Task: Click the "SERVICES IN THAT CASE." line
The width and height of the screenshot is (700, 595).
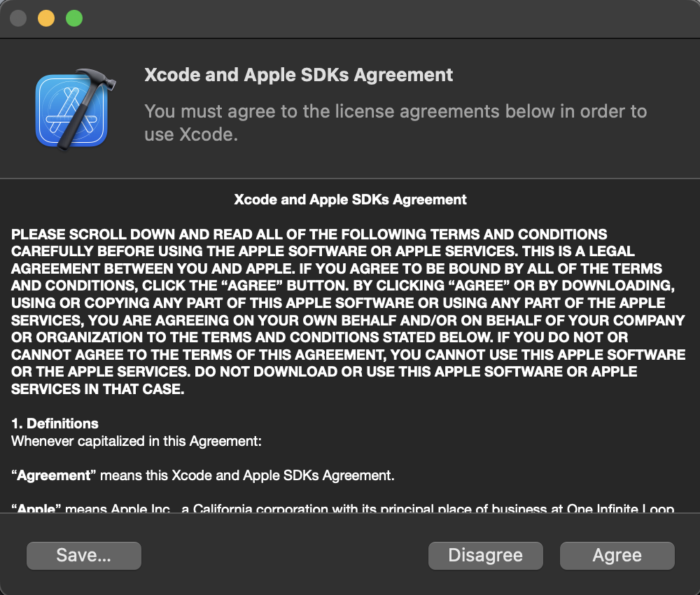Action: tap(98, 390)
